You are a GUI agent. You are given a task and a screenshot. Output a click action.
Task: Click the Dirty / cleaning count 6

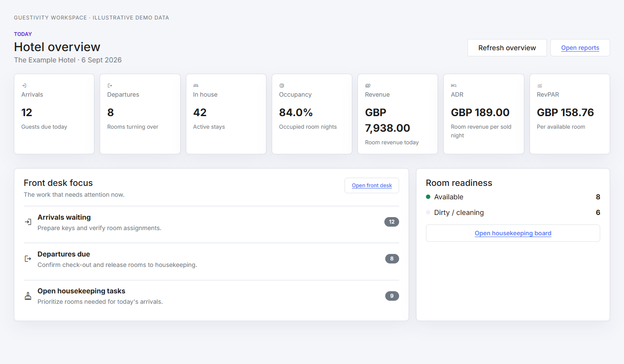(x=598, y=213)
